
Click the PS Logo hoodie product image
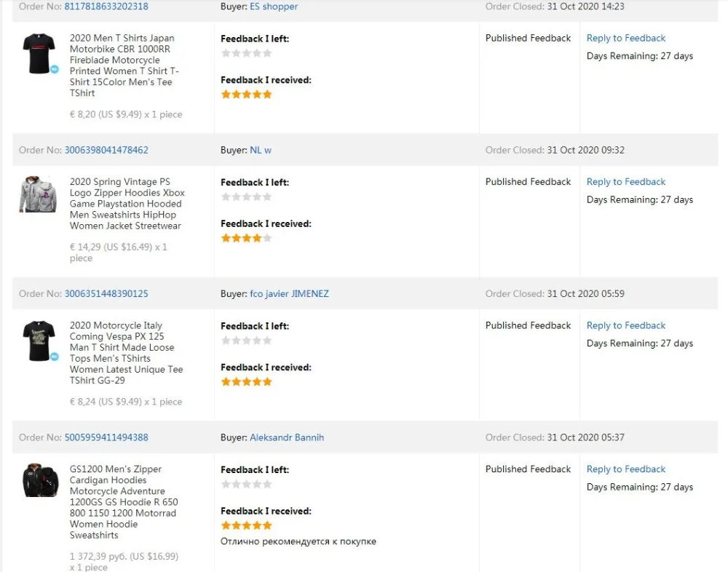[38, 195]
